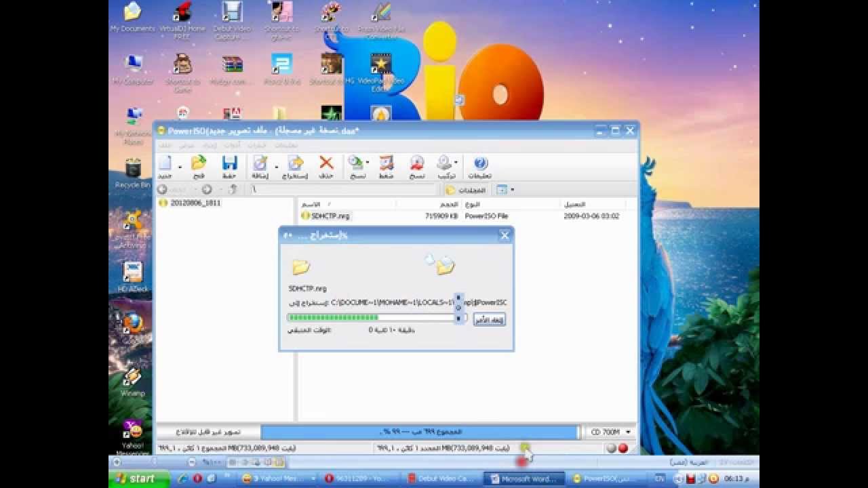Open the Yahoo Messenger taskbar button

pyautogui.click(x=279, y=479)
